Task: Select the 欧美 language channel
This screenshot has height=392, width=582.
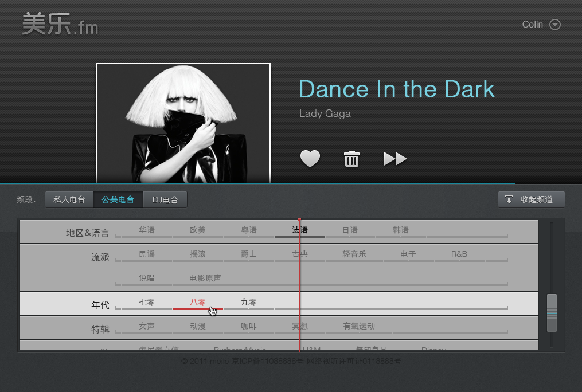Action: (x=197, y=230)
